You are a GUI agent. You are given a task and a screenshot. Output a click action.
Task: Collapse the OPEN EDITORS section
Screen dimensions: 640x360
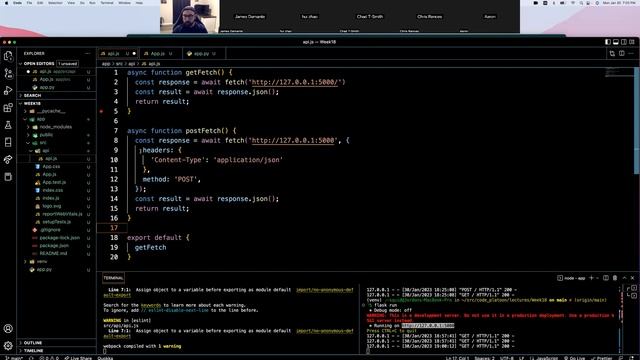point(56,64)
